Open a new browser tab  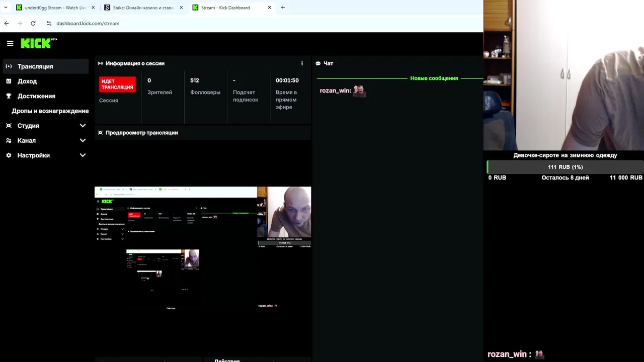click(283, 8)
